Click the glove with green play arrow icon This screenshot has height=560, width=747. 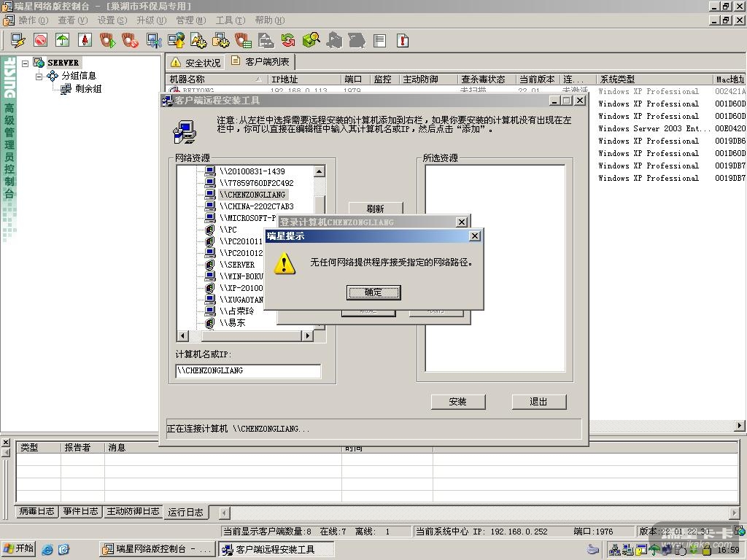108,41
